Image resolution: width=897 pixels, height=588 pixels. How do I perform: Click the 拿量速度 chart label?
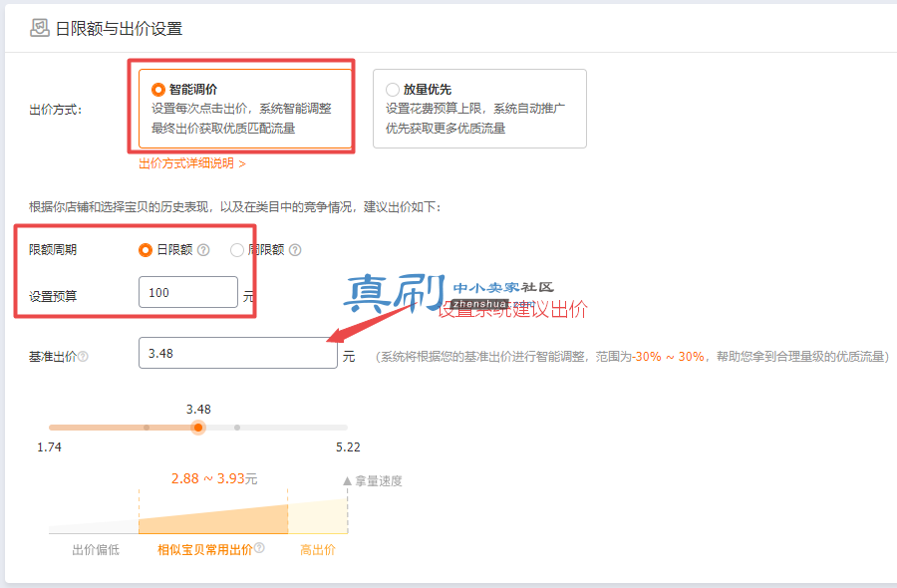(378, 481)
